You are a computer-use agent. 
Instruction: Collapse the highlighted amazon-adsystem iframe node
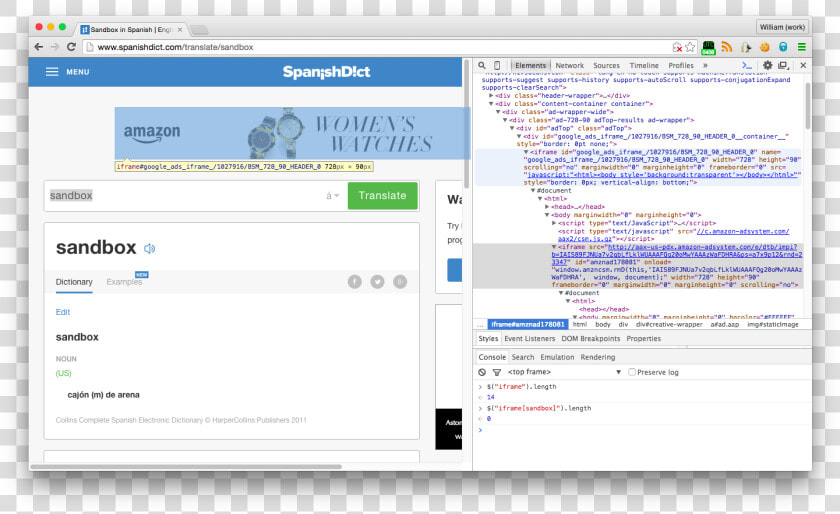pos(554,247)
